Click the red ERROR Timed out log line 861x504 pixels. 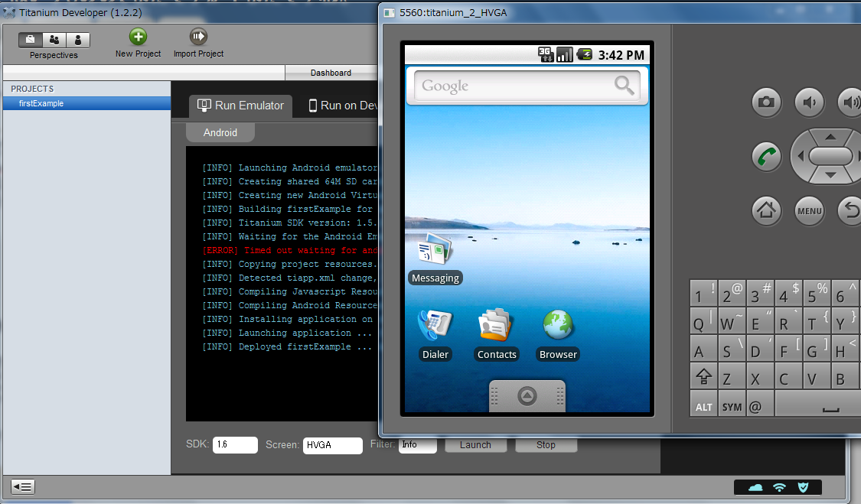(x=290, y=250)
